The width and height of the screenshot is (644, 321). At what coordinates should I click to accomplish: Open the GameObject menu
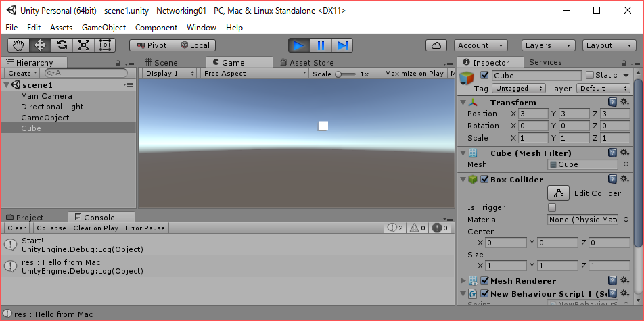click(x=103, y=28)
